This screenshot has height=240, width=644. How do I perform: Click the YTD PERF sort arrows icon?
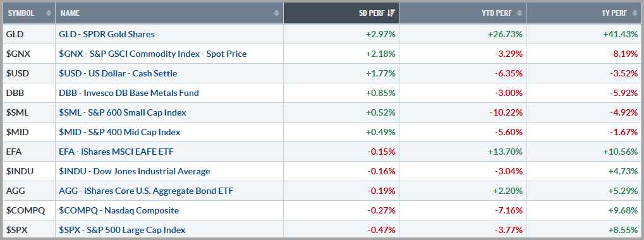(519, 13)
